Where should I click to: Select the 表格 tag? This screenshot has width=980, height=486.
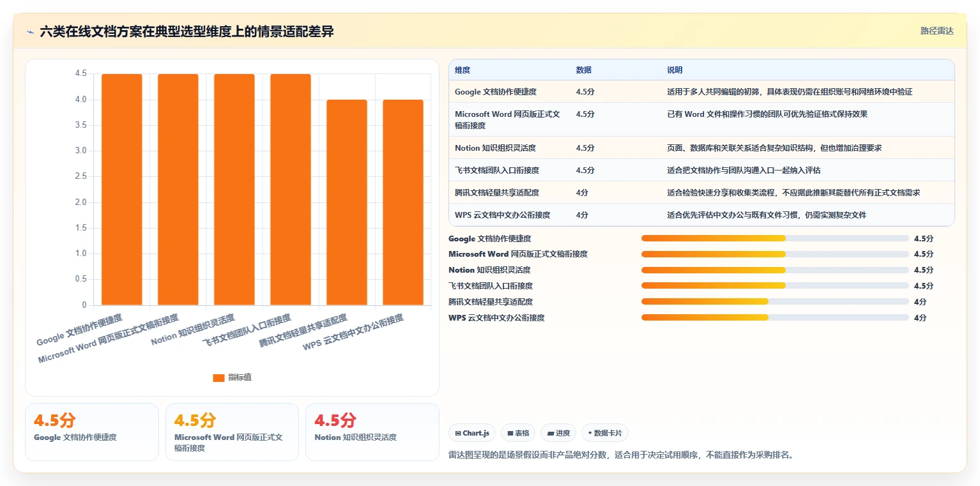click(x=518, y=433)
